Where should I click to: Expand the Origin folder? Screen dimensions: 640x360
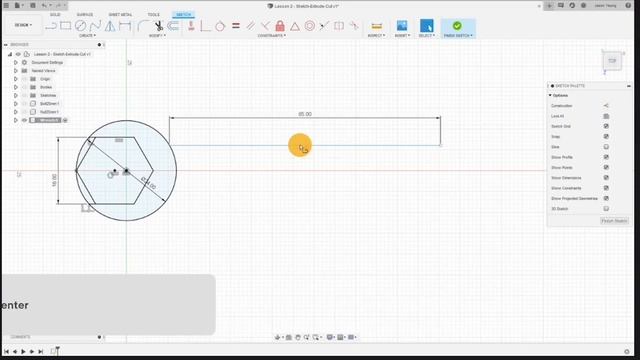pyautogui.click(x=16, y=79)
